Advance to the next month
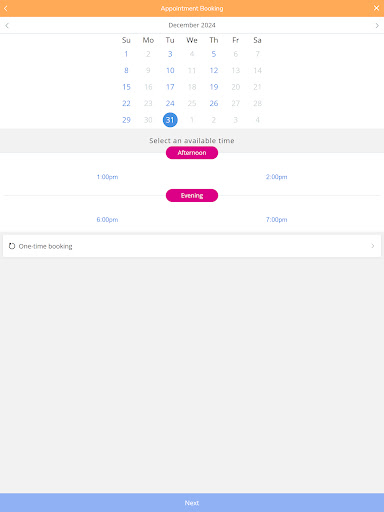This screenshot has height=512, width=384. click(377, 25)
